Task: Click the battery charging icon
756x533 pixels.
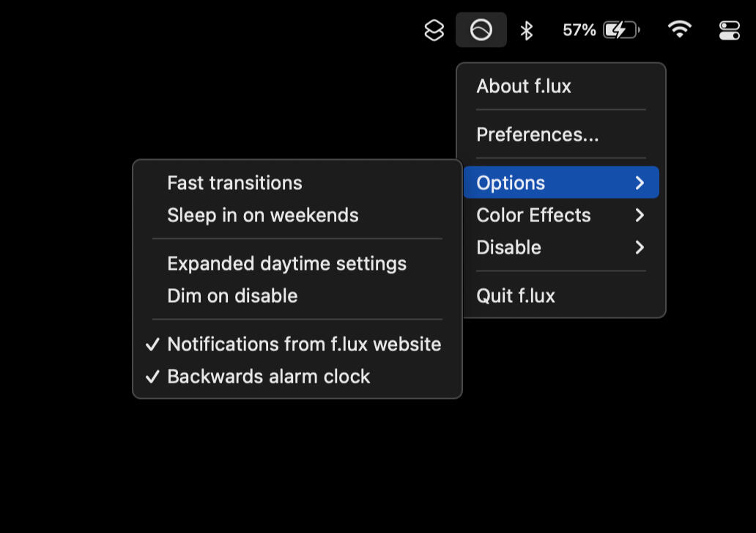Action: (x=620, y=30)
